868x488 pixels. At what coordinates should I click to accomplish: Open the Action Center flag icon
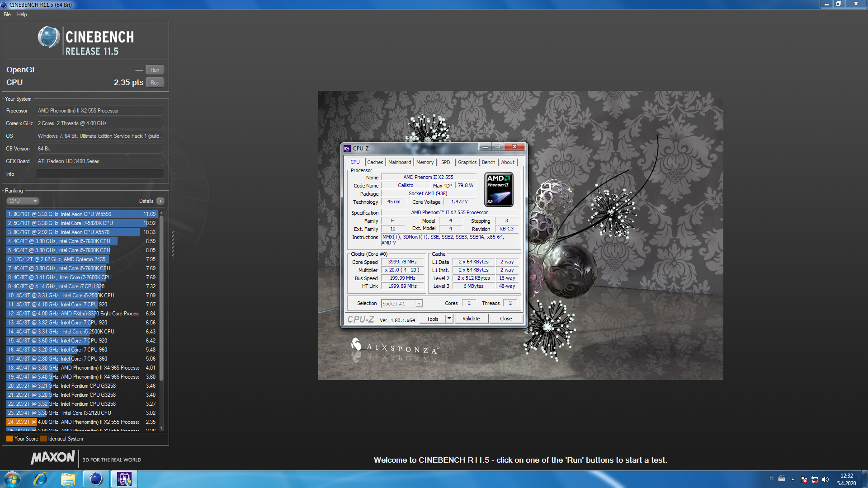(x=803, y=479)
